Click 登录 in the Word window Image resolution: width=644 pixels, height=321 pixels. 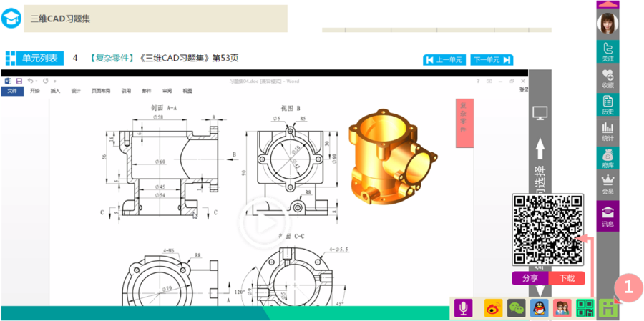[524, 89]
